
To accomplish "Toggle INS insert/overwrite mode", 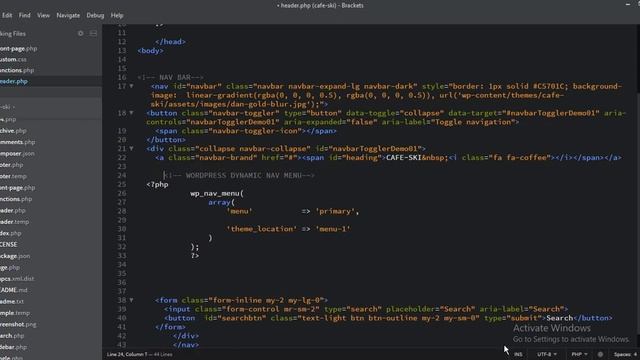I will 518,354.
